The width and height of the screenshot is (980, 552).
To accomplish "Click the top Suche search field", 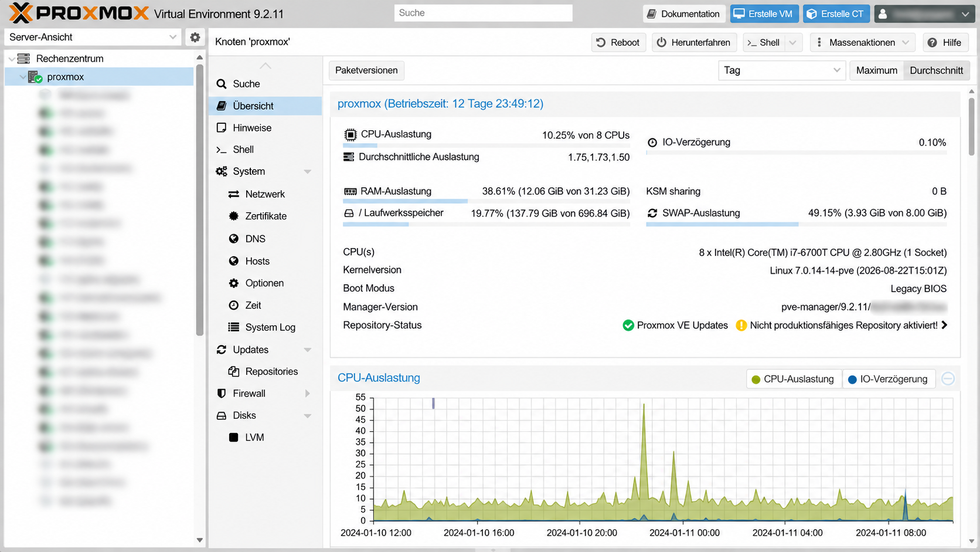I will pos(483,13).
